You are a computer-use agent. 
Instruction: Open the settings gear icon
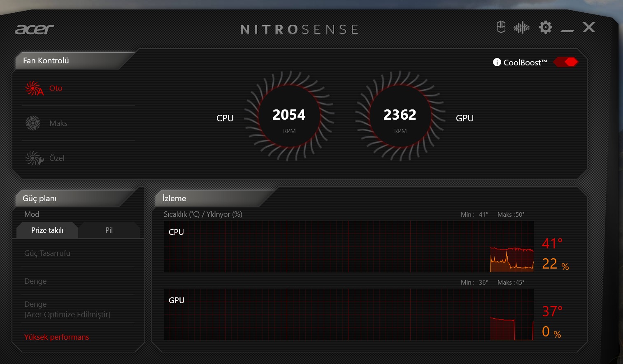pos(546,28)
